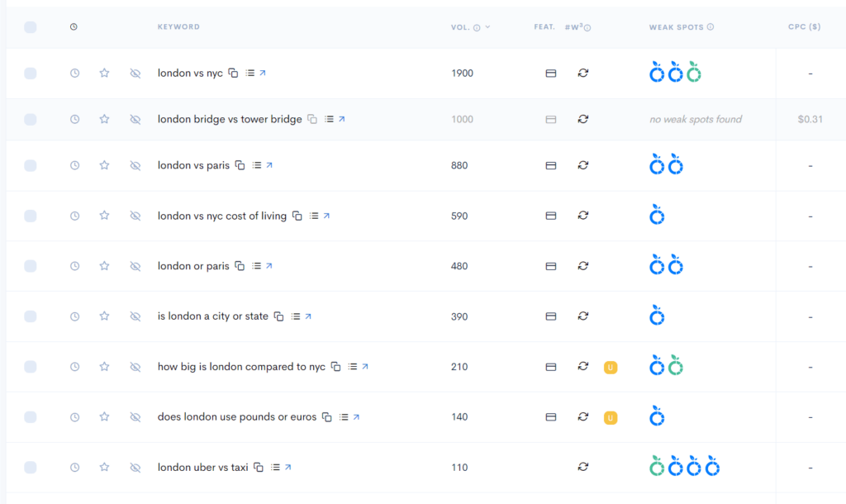Copy the "london bridge vs tower bridge" keyword
Screen dimensions: 846x504
(x=311, y=118)
